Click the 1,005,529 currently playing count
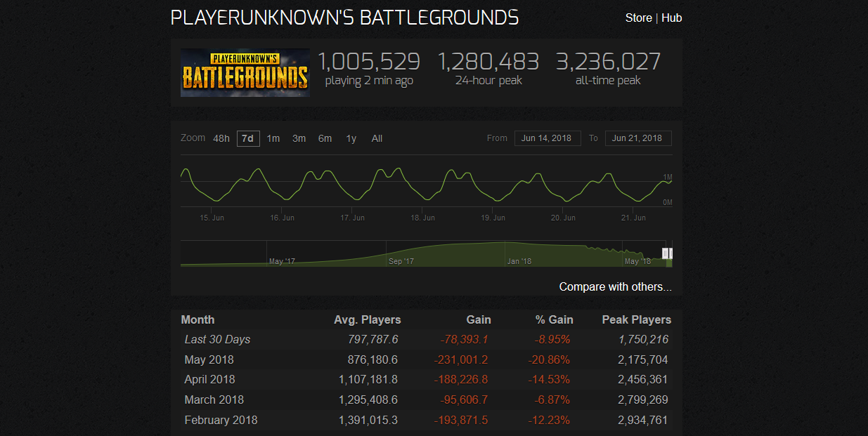Screen dimensions: 868x436 [x=369, y=62]
